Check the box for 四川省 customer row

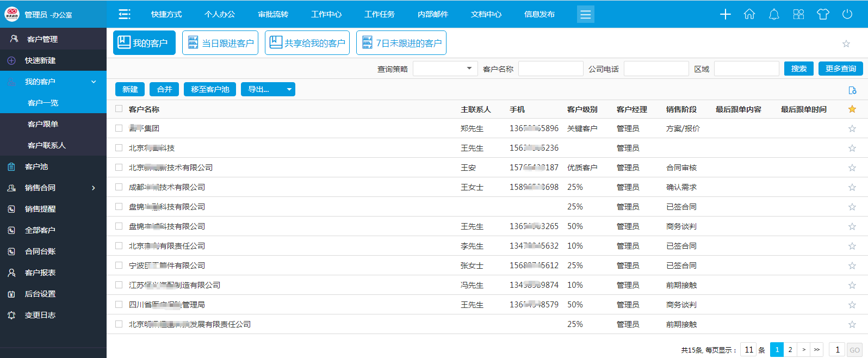119,305
